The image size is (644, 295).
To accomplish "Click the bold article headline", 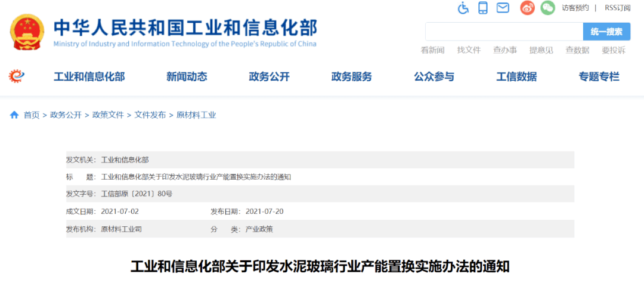I will tap(320, 266).
